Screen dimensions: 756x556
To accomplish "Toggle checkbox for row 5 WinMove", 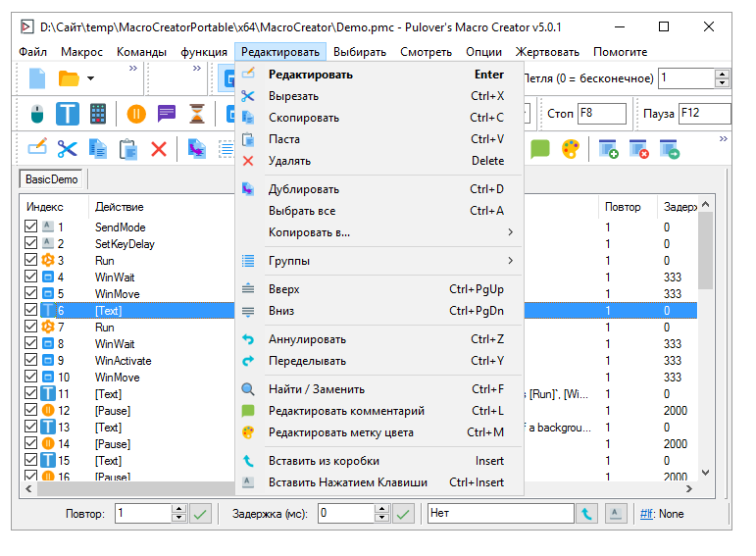I will click(x=30, y=292).
